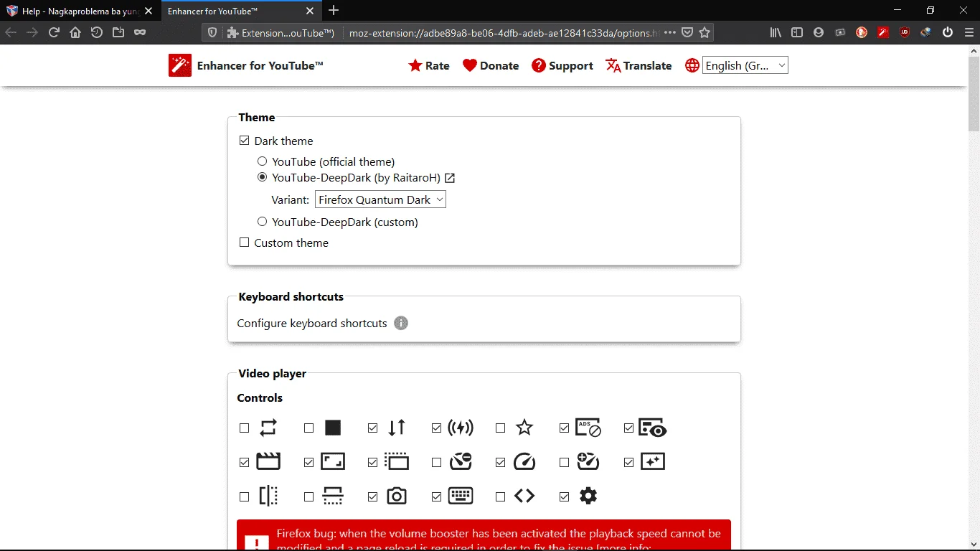980x551 pixels.
Task: Open the Support link
Action: point(562,65)
